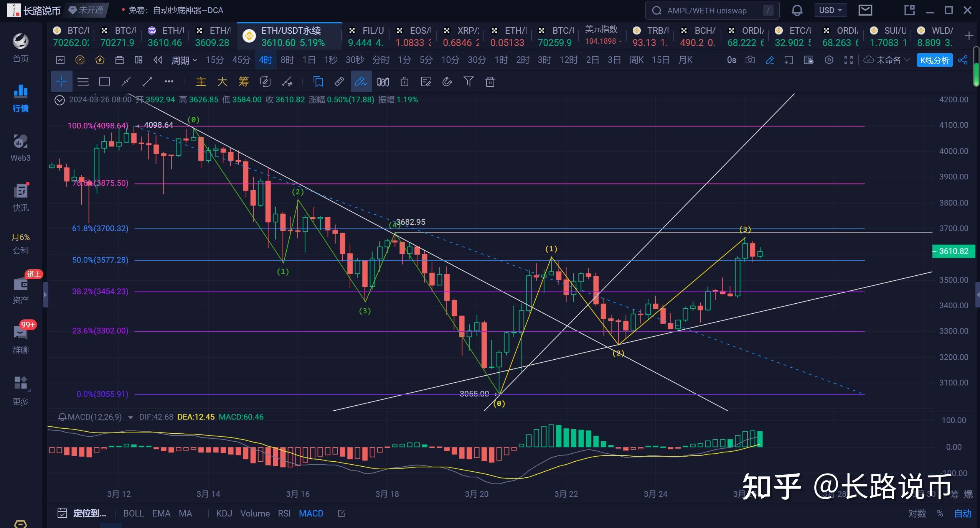Viewport: 980px width, 528px height.
Task: Open the USD currency dropdown
Action: (x=830, y=10)
